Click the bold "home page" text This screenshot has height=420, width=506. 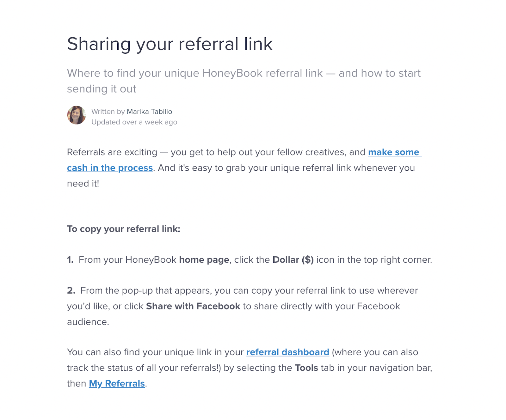[x=204, y=260]
